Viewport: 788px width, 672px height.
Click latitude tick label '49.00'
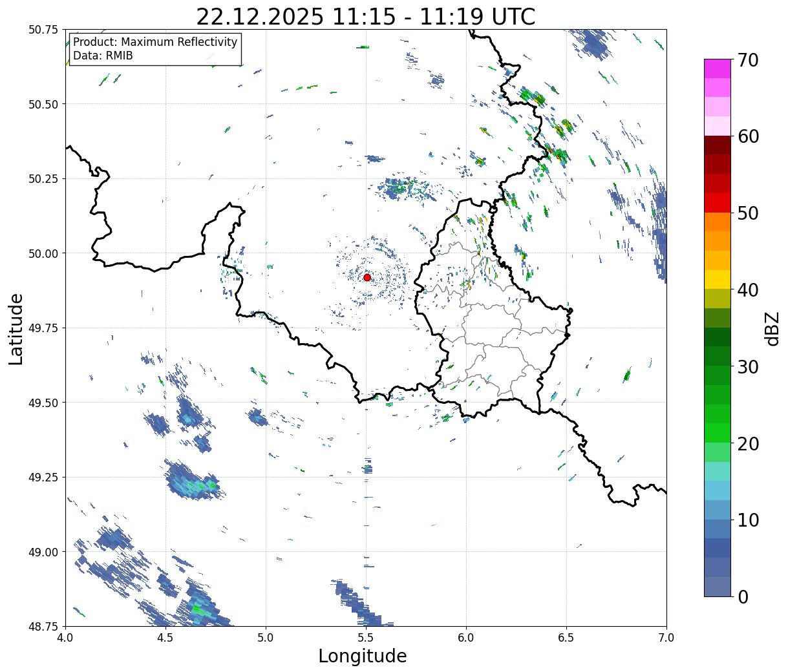tap(43, 552)
